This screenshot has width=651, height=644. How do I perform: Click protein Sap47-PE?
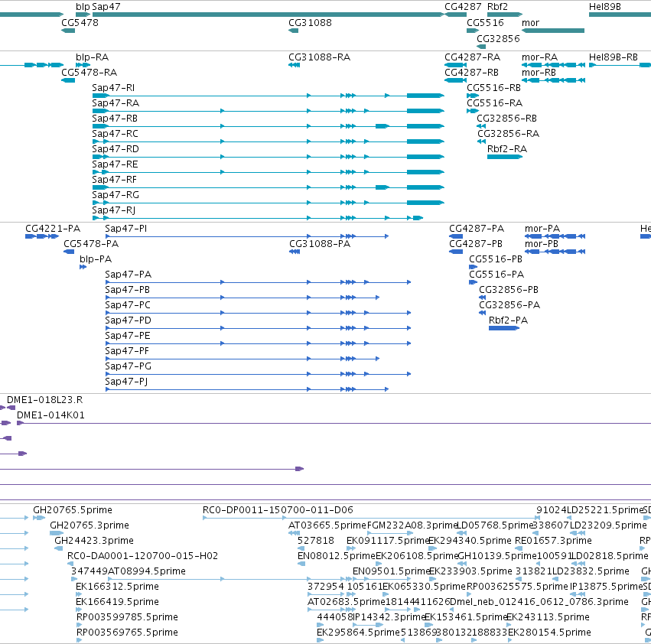[259, 344]
